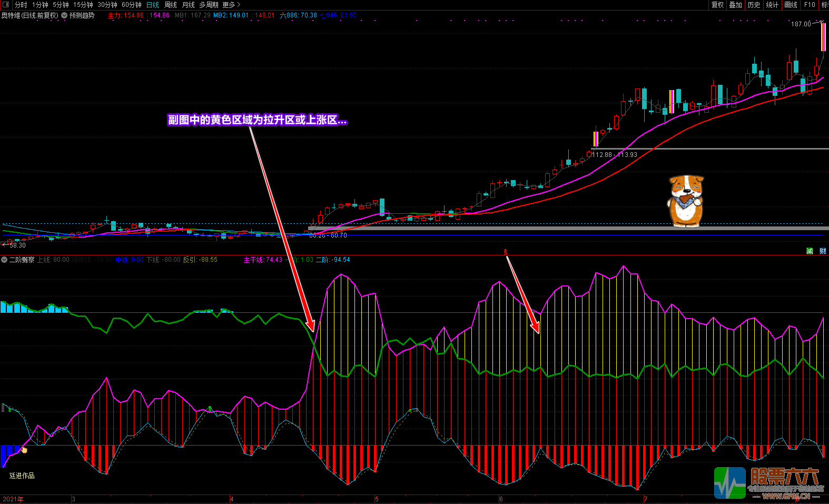Click the dog mascot icon on chart

685,201
